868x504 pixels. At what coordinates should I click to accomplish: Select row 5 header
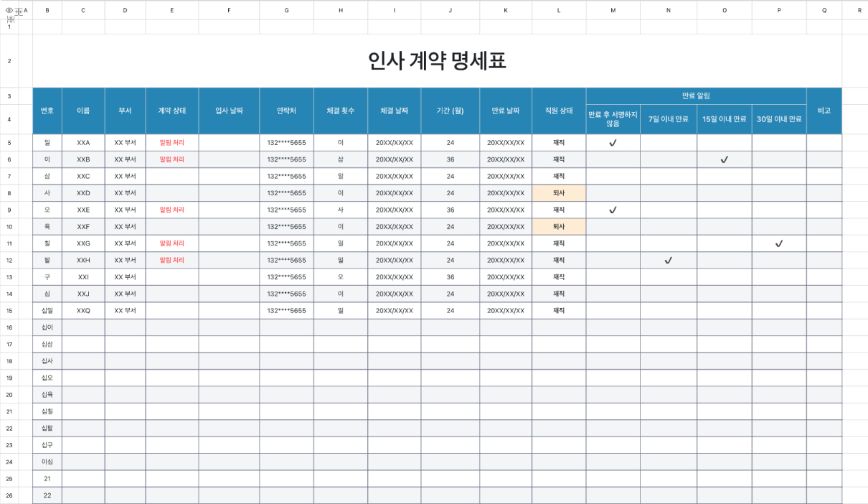coord(9,143)
